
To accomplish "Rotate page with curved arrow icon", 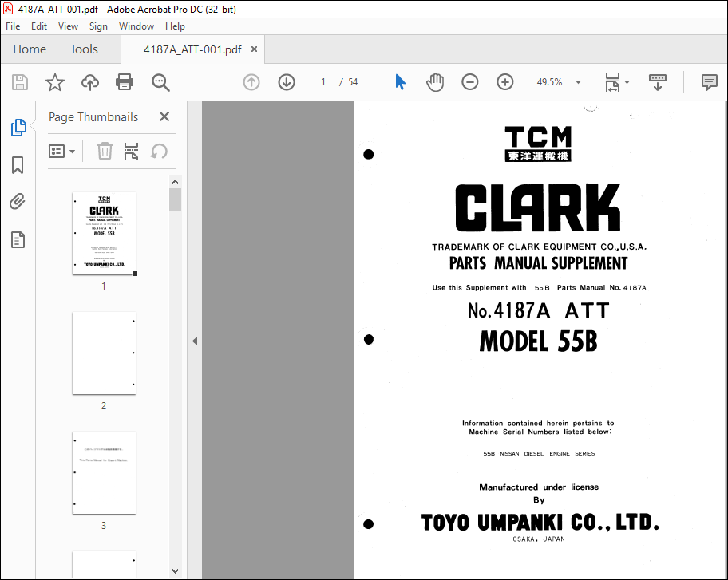I will [x=159, y=152].
